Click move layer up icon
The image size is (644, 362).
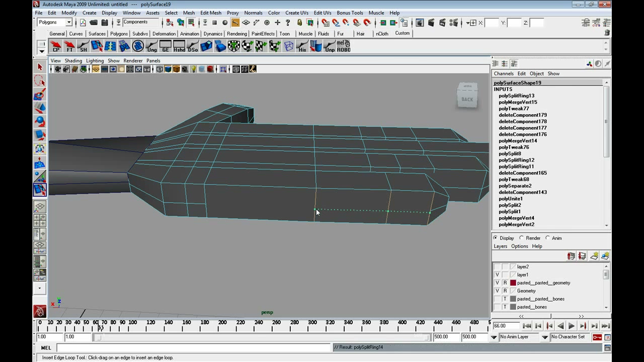571,256
